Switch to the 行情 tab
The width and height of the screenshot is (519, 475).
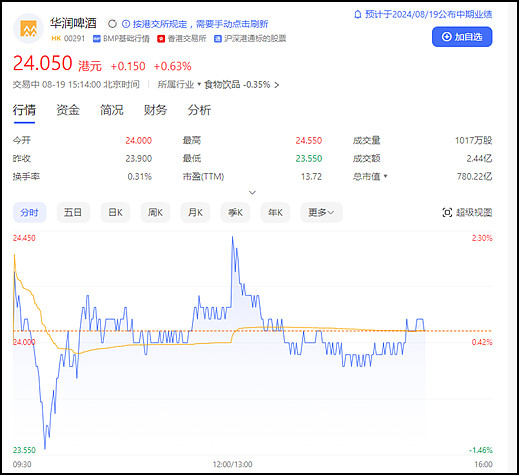click(24, 110)
